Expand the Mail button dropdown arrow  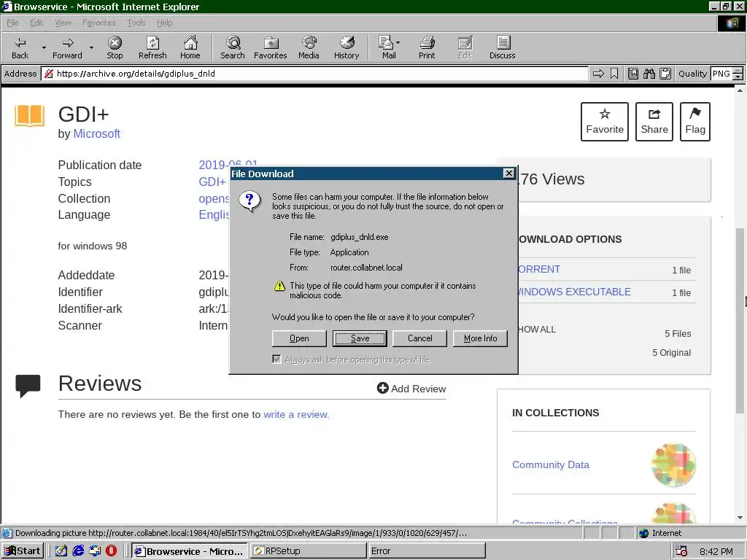pyautogui.click(x=398, y=42)
